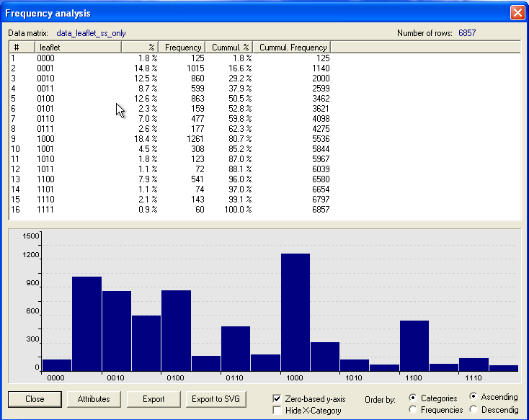The image size is (529, 420).
Task: Close the Frequency analysis window
Action: [517, 13]
